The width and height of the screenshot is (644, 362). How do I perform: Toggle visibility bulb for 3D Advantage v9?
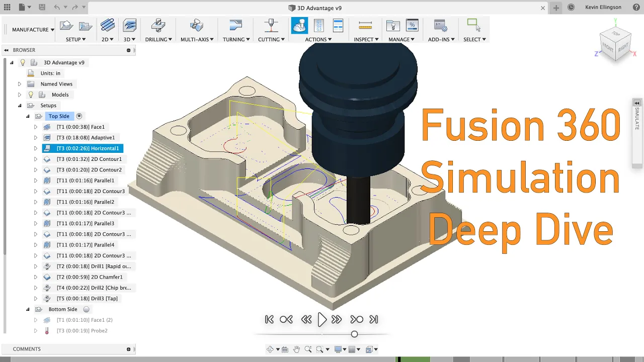point(22,63)
